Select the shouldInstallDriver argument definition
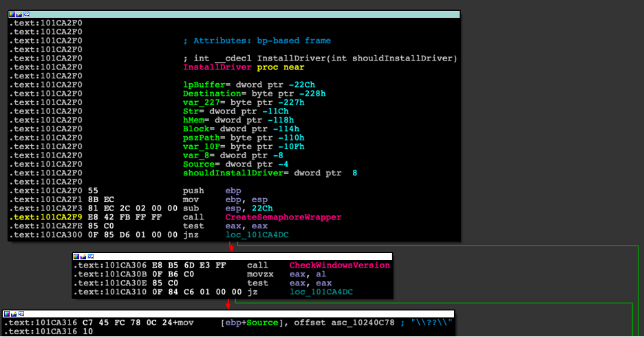 click(x=270, y=173)
